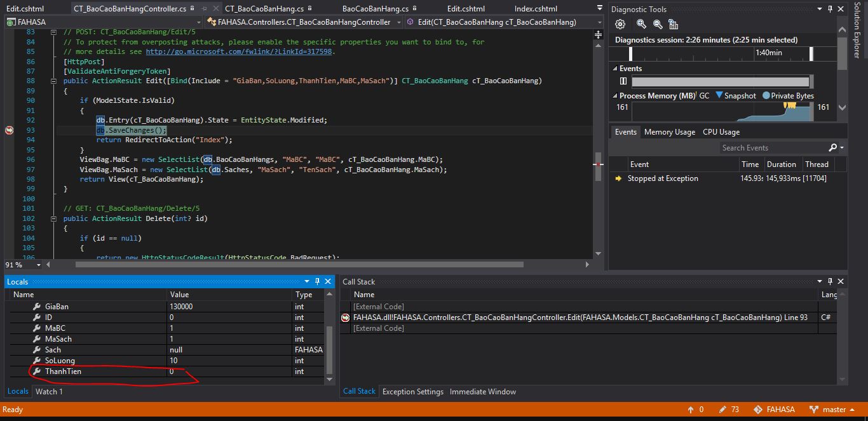Screen dimensions: 868x421
Task: Open the editor zoom level 91 % dropdown
Action: click(x=38, y=265)
